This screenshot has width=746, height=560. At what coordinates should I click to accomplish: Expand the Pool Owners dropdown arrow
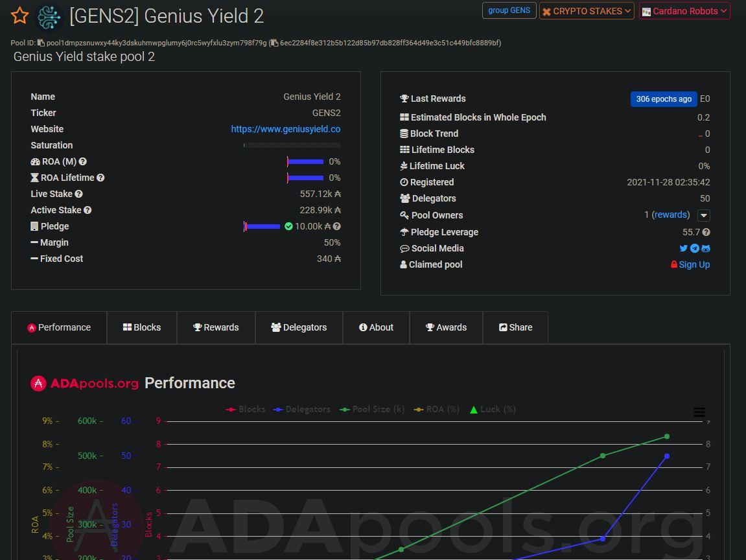(x=704, y=216)
